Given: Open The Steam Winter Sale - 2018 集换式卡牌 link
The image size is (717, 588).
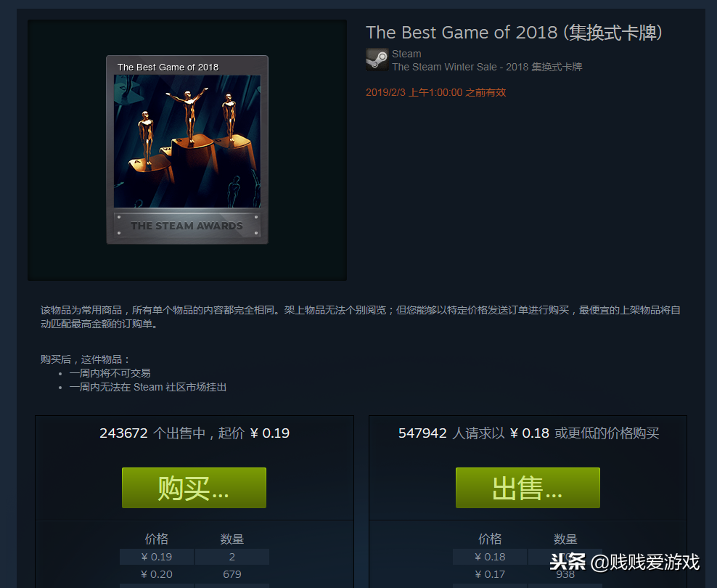Looking at the screenshot, I should click(x=487, y=67).
